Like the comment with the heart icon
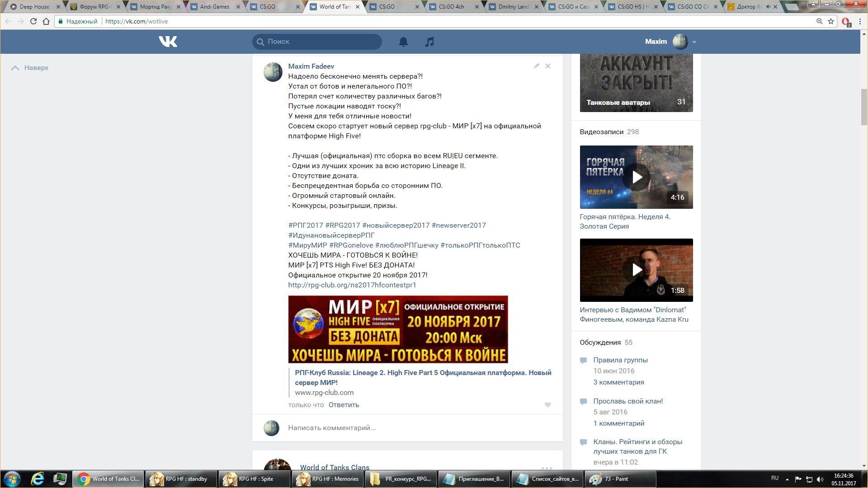The width and height of the screenshot is (868, 488). click(547, 405)
